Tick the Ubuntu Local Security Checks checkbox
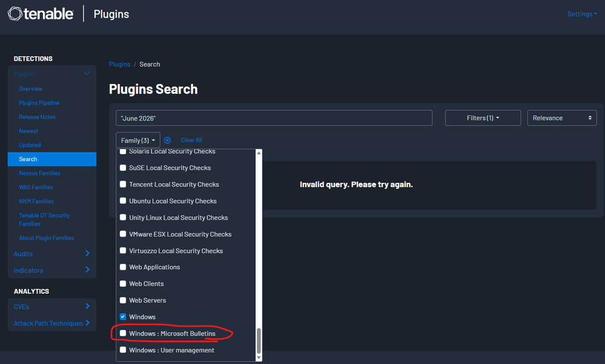Viewport: 605px width, 364px height. (123, 200)
